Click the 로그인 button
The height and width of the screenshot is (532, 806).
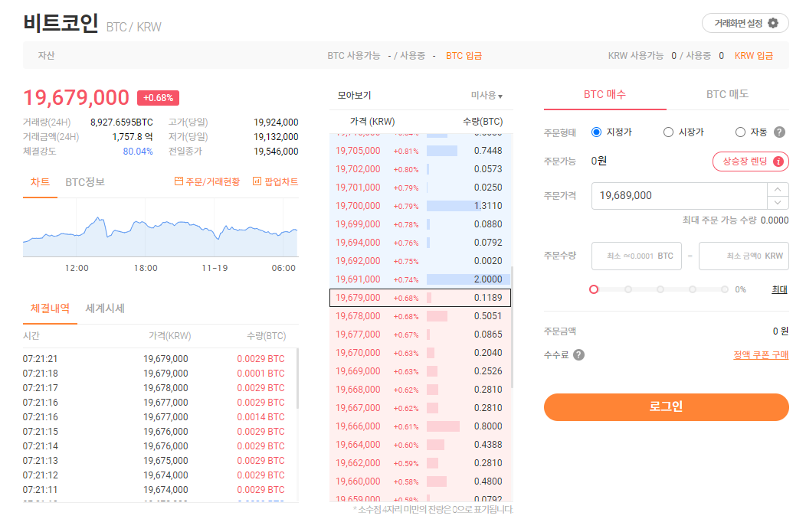667,407
